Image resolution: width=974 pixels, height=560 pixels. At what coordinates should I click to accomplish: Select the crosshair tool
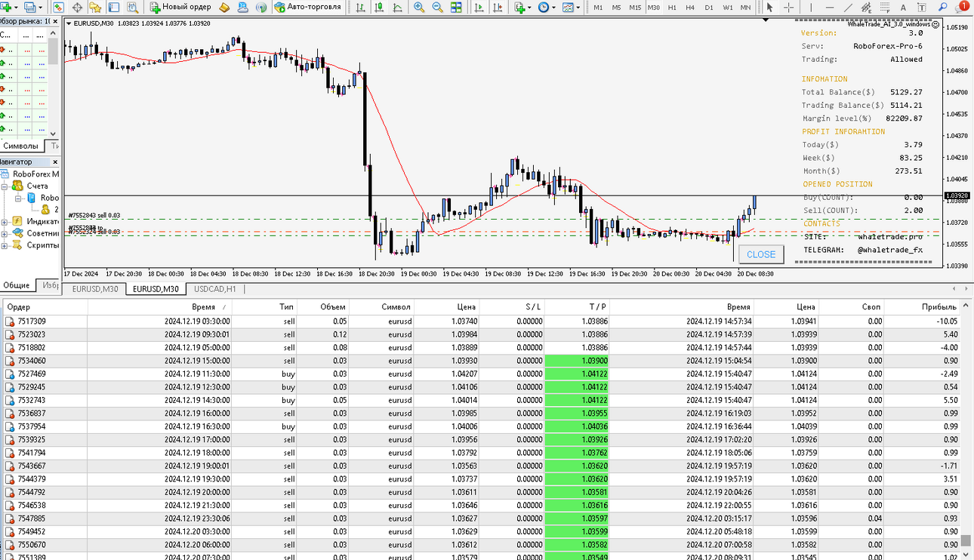point(788,8)
